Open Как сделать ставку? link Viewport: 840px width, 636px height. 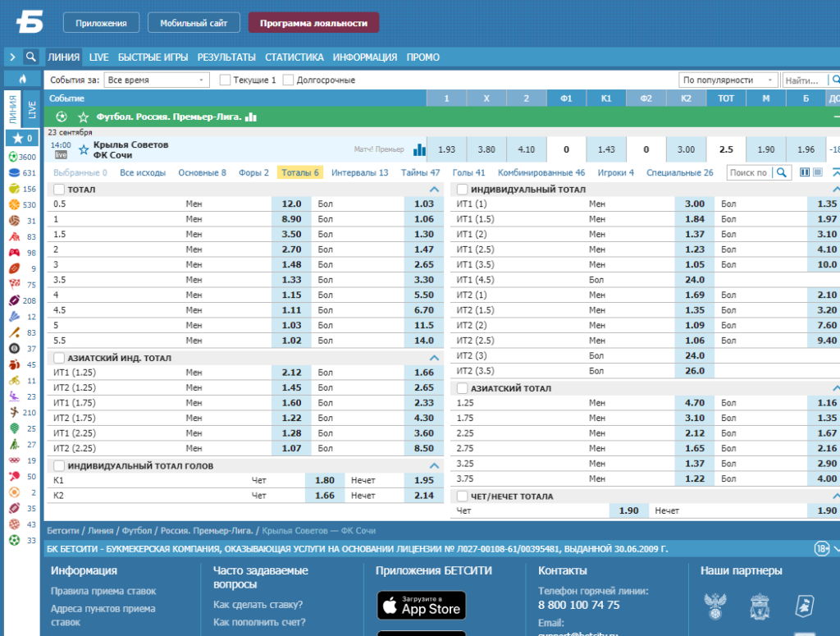pos(258,604)
